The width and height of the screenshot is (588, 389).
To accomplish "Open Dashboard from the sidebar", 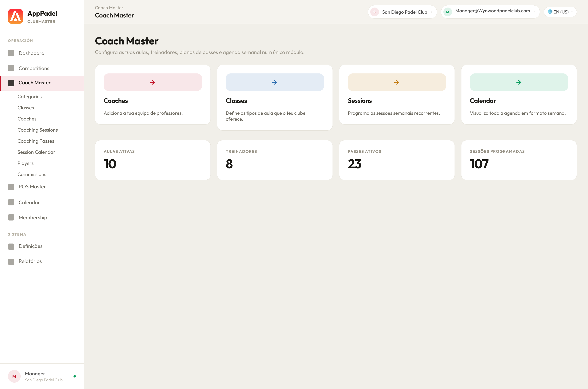I will coord(42,53).
